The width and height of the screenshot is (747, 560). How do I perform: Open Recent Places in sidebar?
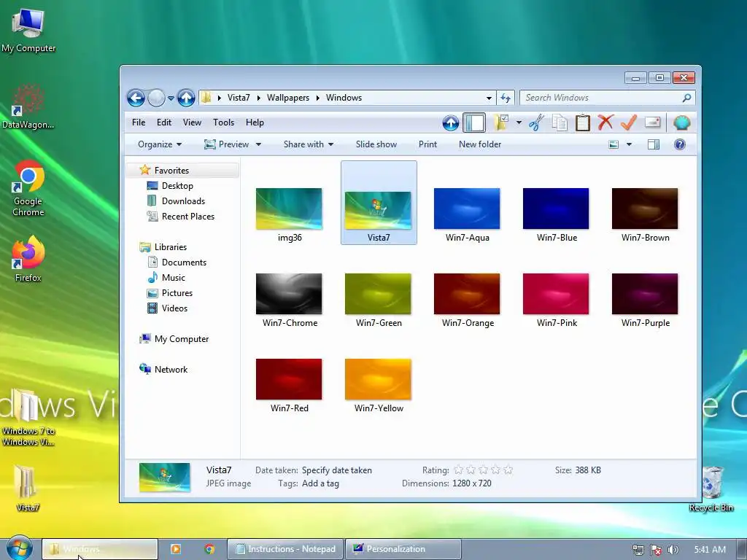(188, 216)
